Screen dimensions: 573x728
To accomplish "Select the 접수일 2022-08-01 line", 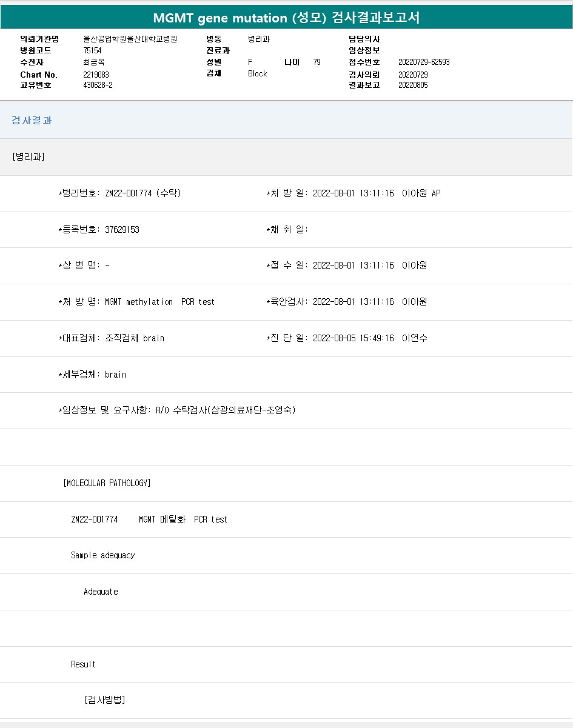I will [347, 265].
